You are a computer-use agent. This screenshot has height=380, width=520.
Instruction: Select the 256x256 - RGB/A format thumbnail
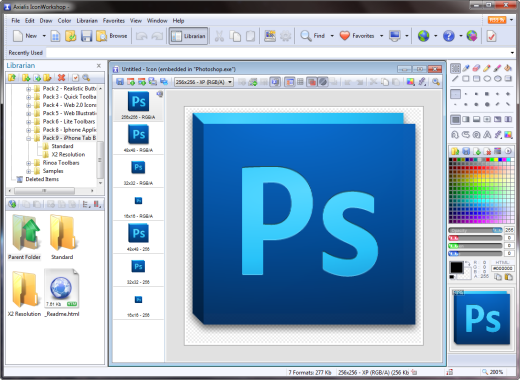(138, 105)
